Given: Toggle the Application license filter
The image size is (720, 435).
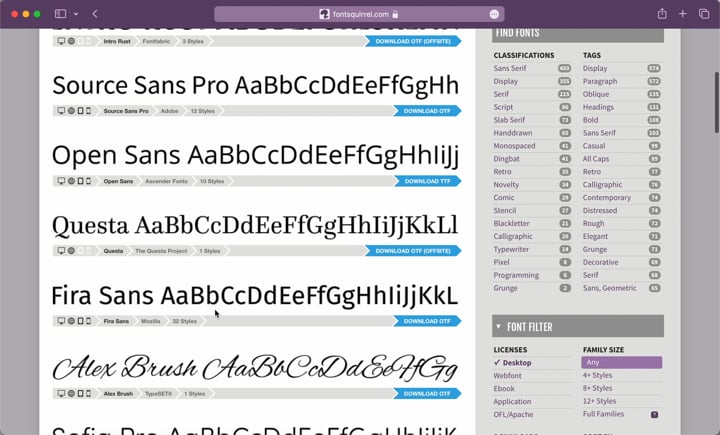Looking at the screenshot, I should click(x=512, y=401).
